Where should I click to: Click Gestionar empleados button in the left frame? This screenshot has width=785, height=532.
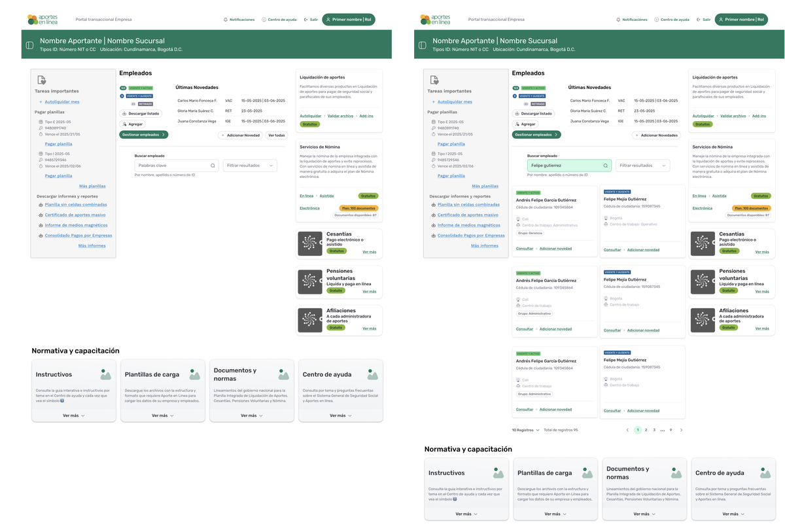(143, 135)
